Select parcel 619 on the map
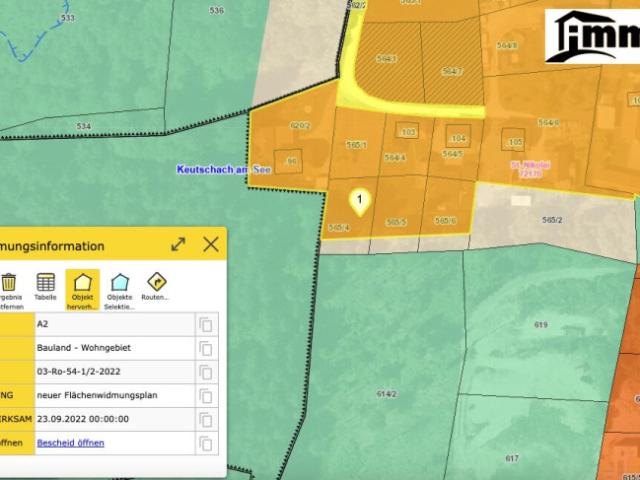 (540, 325)
